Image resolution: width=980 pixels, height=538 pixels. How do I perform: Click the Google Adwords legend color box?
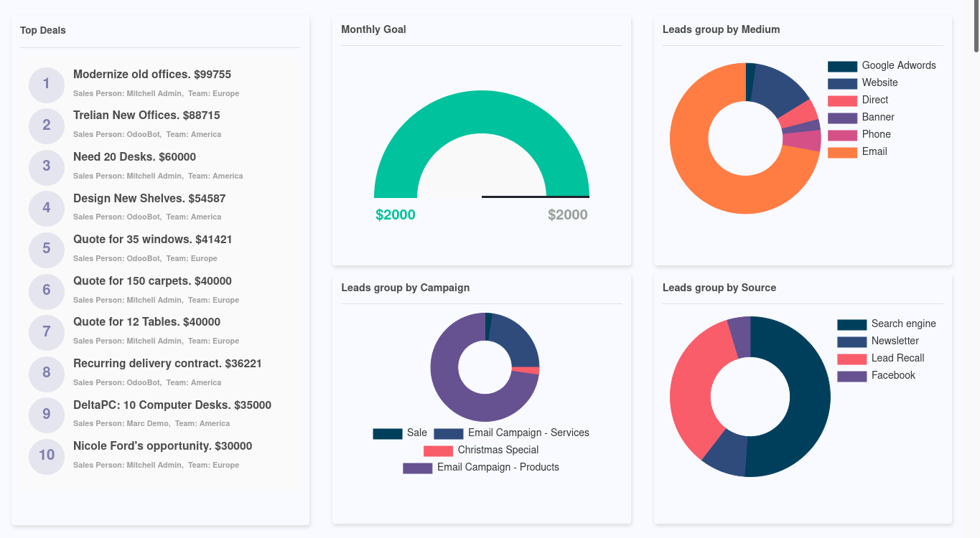[842, 66]
